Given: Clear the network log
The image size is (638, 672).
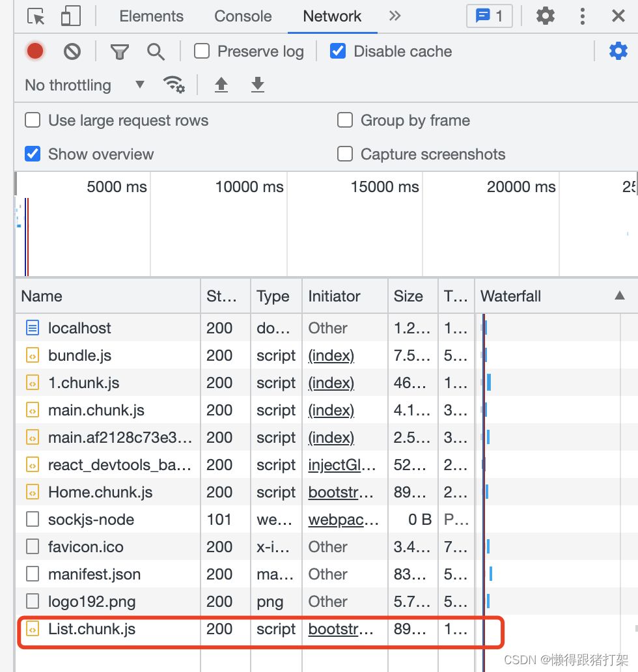Looking at the screenshot, I should pyautogui.click(x=72, y=51).
